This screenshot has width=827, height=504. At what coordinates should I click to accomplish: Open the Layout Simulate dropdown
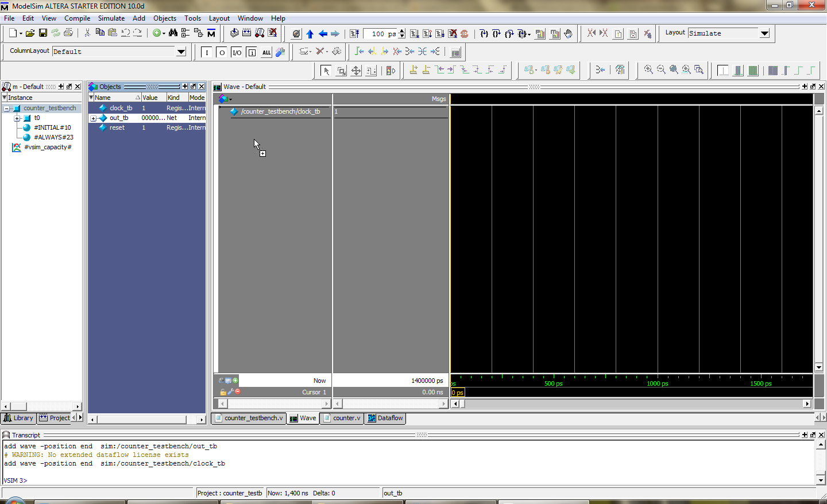(x=764, y=33)
